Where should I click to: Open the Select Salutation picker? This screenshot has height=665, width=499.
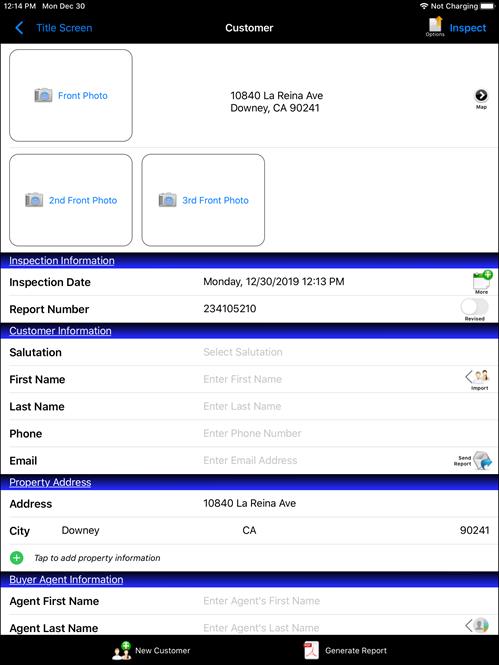pos(243,352)
